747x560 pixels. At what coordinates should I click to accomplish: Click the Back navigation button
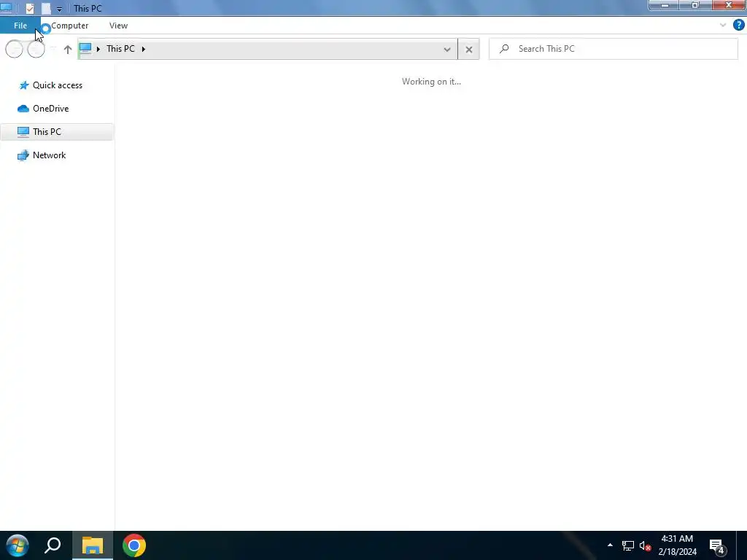point(14,49)
